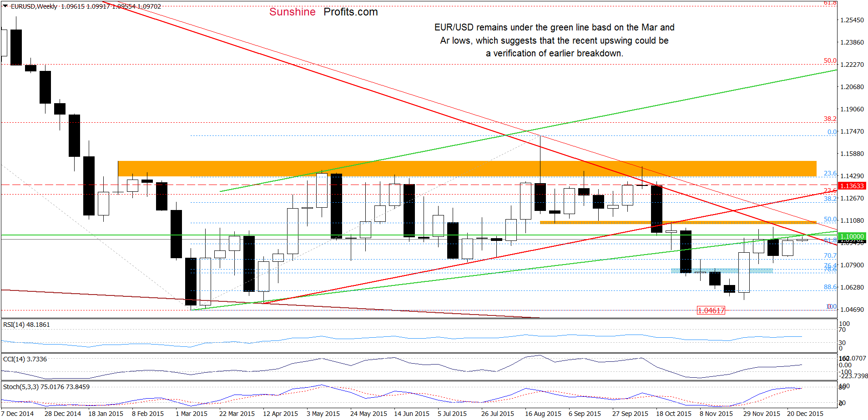Viewport: 868px width, 420px height.
Task: Select the EURUSD,Weekly chart title text
Action: click(x=34, y=6)
